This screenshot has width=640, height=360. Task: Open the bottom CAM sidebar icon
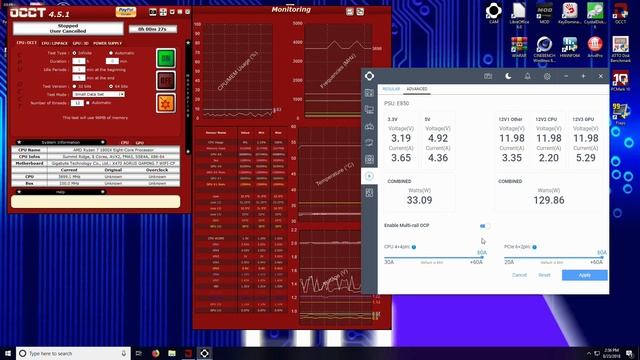tap(369, 193)
